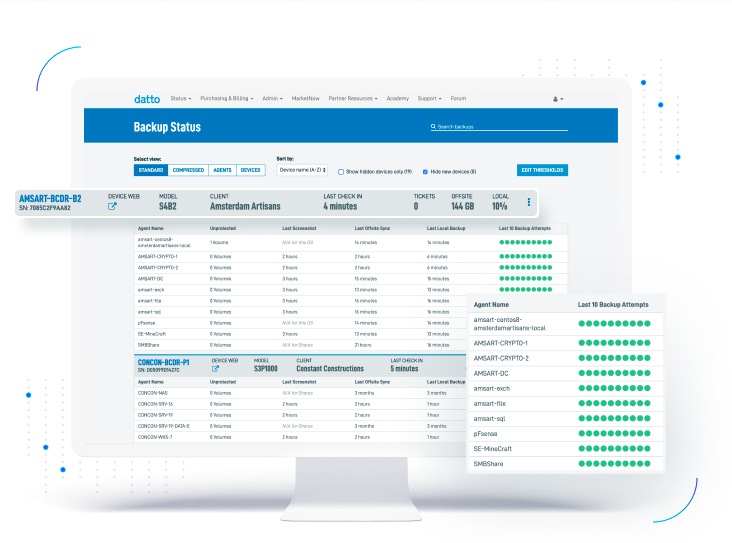This screenshot has height=543, width=732.
Task: Click the search magnifier icon
Action: 433,127
